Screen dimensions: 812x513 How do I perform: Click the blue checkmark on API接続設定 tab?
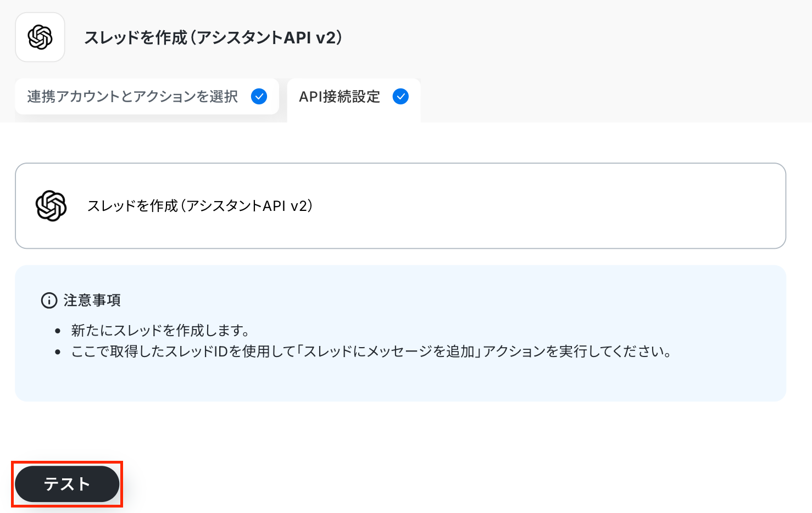[401, 97]
